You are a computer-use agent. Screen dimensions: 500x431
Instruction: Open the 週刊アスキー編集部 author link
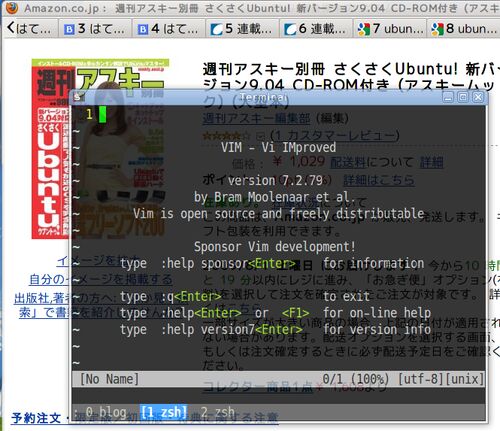[256, 118]
